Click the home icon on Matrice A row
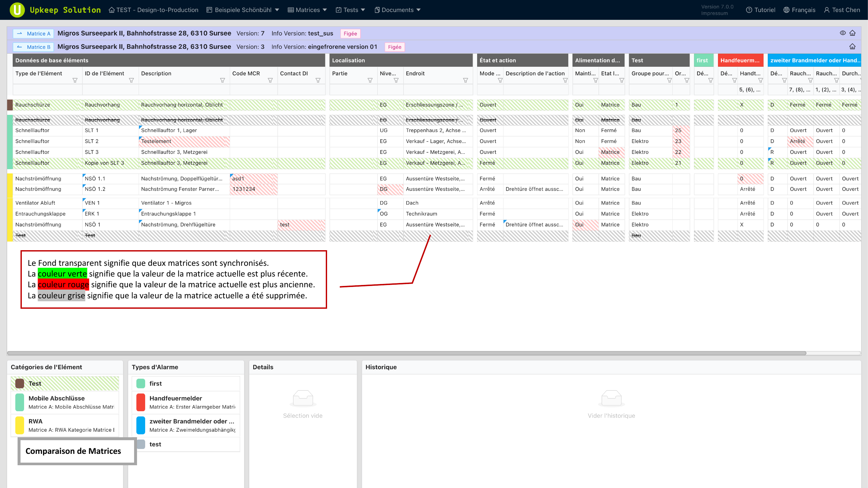This screenshot has width=868, height=488. coord(852,33)
